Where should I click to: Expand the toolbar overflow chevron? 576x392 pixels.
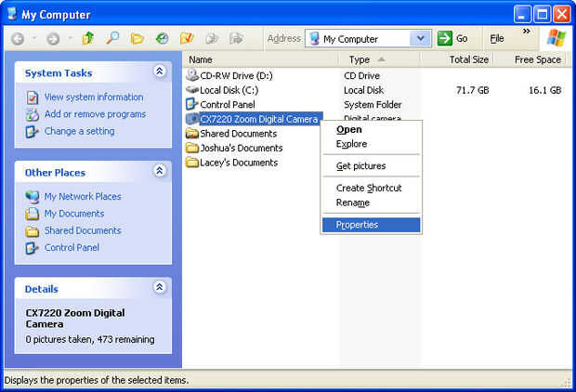(x=527, y=32)
